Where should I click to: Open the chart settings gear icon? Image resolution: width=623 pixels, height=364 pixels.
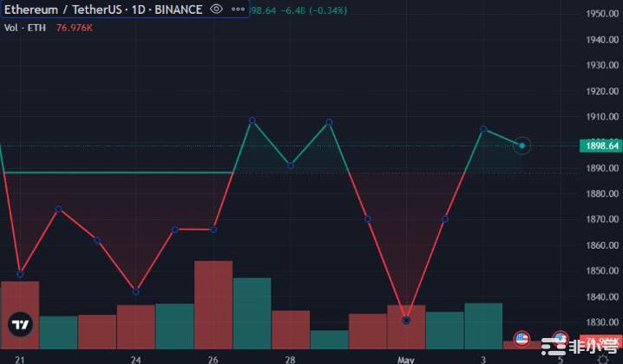[x=603, y=359]
